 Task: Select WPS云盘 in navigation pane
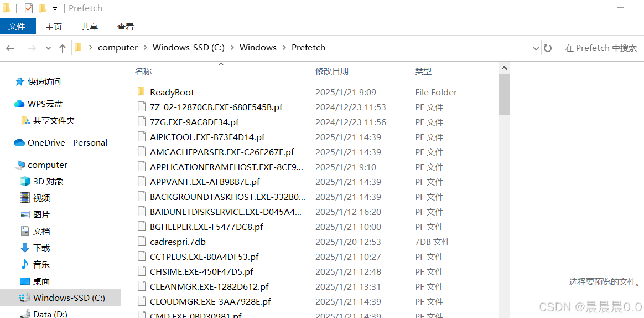[45, 104]
